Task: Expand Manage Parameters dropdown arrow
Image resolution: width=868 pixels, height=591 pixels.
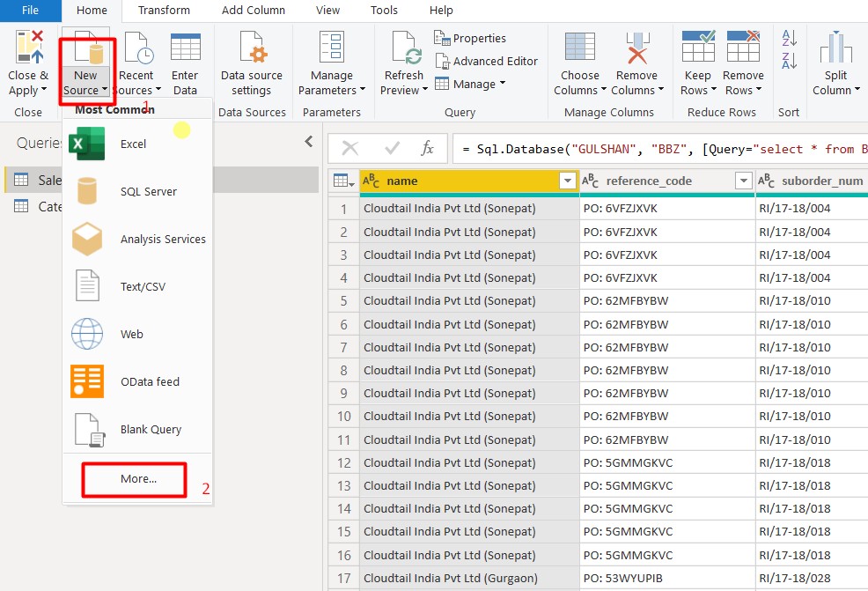Action: 363,90
